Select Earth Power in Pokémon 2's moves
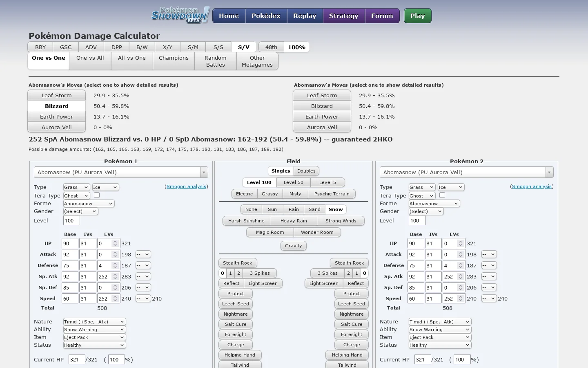Viewport: 588px width, 368px height. (322, 117)
